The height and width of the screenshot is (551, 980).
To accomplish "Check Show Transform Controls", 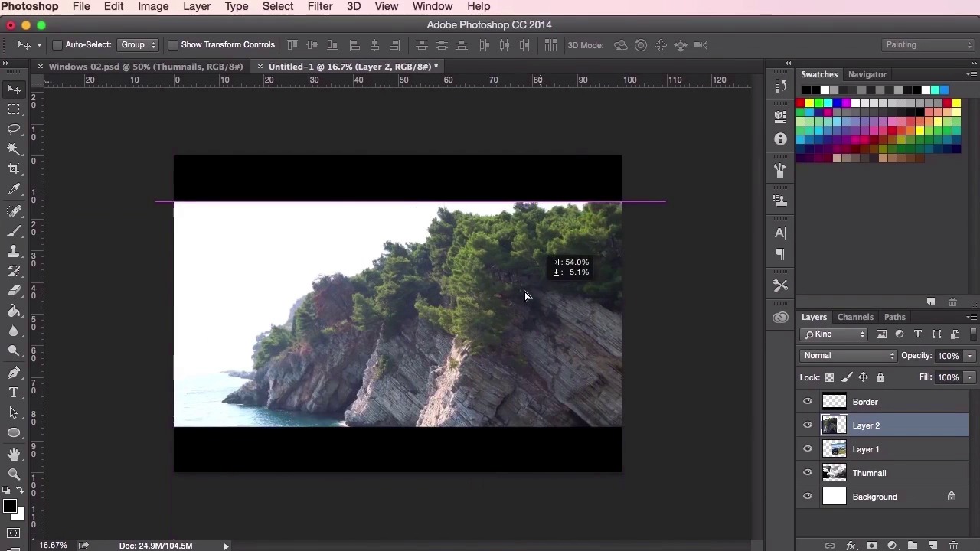I will point(173,45).
